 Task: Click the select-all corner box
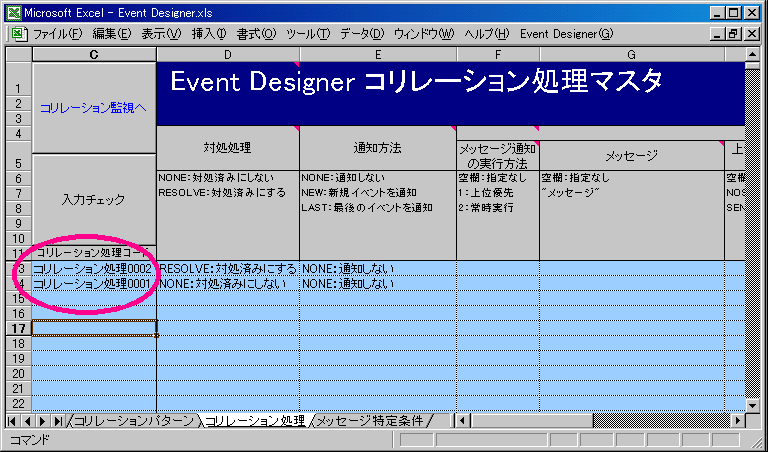[x=19, y=54]
